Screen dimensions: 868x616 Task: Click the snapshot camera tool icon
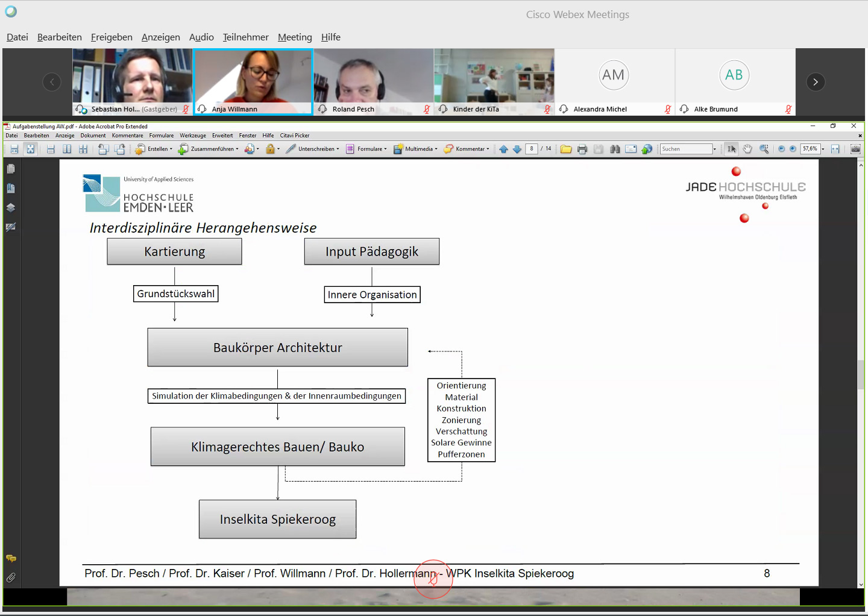click(x=855, y=149)
